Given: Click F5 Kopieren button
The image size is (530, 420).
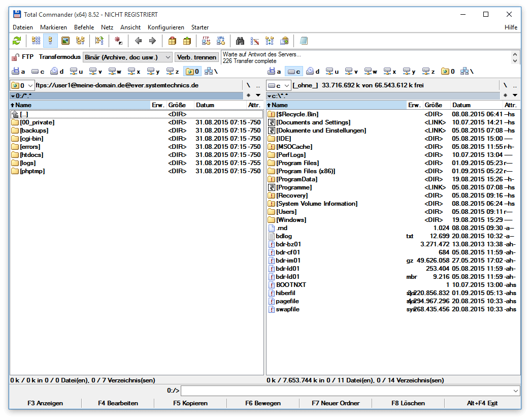Looking at the screenshot, I should pos(190,403).
